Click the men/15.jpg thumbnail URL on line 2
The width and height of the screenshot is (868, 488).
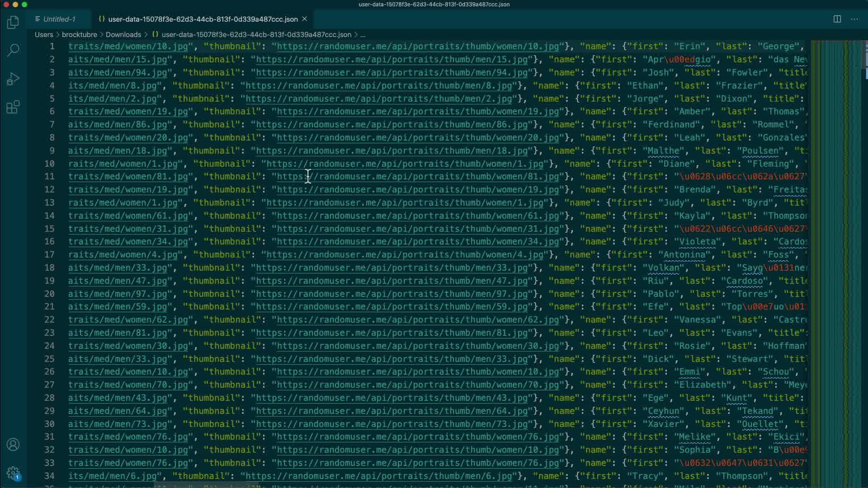click(392, 60)
